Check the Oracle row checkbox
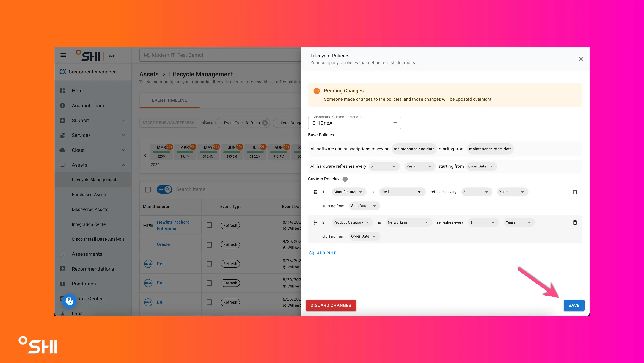The height and width of the screenshot is (363, 644). [x=209, y=244]
